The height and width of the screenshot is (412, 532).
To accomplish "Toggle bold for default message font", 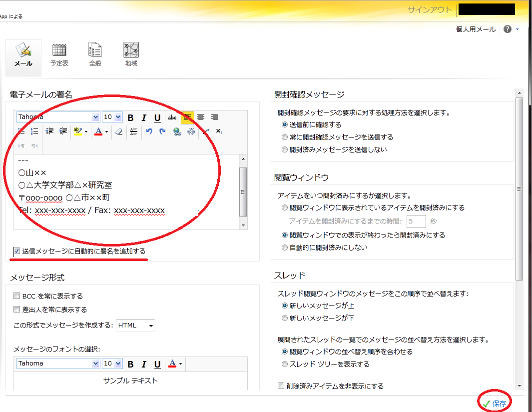I will pyautogui.click(x=130, y=364).
